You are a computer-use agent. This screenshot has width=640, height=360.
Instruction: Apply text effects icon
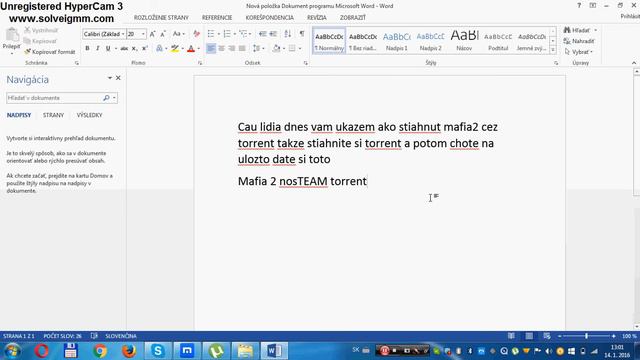point(159,49)
